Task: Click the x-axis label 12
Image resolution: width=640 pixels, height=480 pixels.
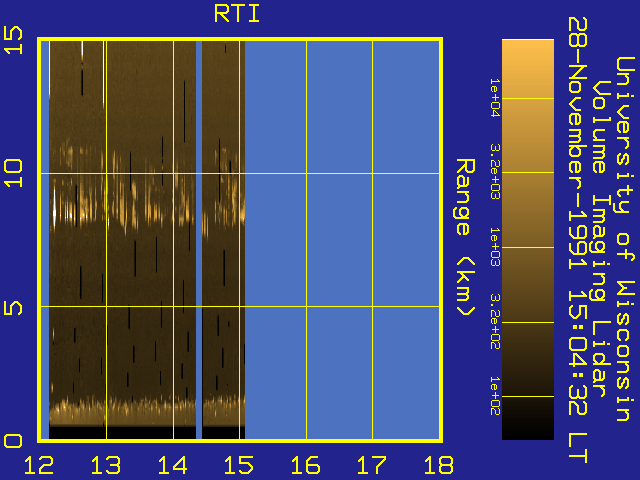Action: pyautogui.click(x=39, y=465)
